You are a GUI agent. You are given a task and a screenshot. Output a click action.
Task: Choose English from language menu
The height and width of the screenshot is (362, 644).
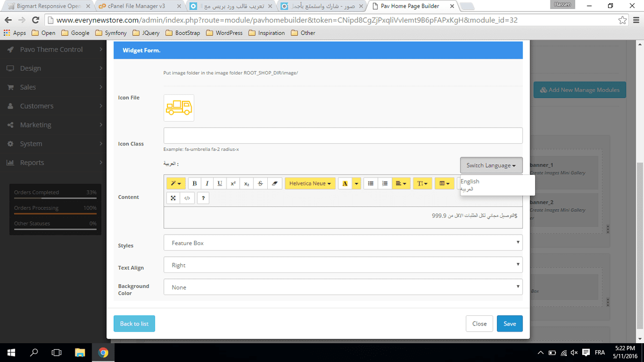coord(470,182)
